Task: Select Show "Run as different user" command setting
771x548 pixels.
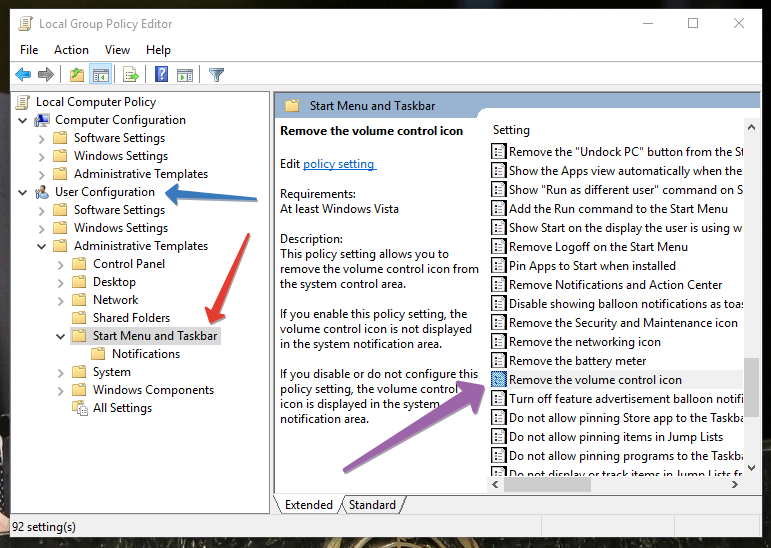Action: 625,190
